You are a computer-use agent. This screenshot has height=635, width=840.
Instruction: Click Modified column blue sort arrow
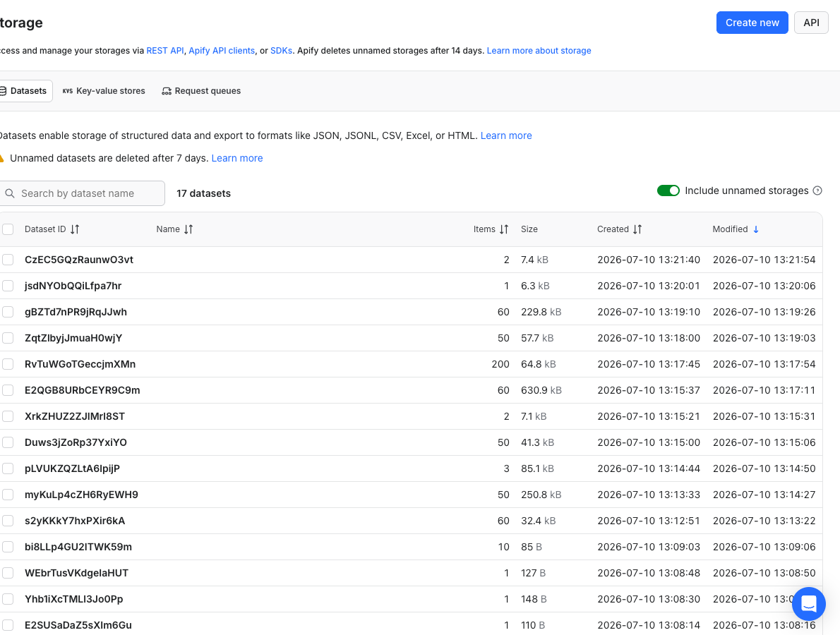coord(756,229)
